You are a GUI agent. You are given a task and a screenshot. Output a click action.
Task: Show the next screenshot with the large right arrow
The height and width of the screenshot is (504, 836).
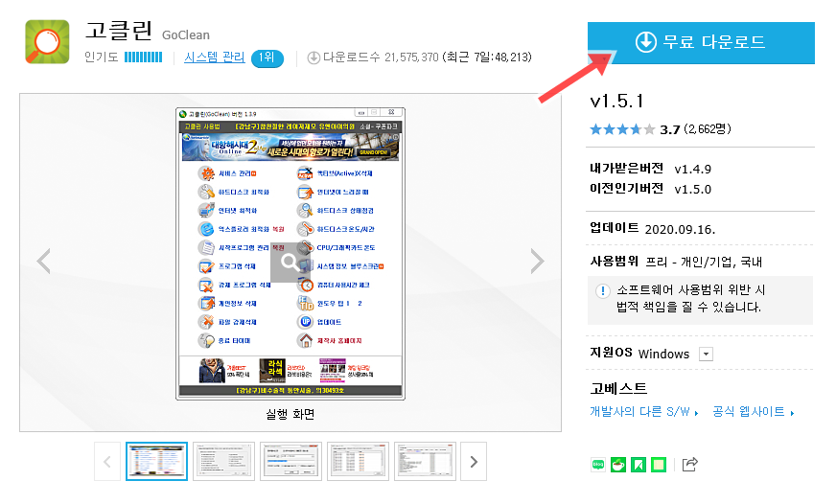(x=537, y=261)
